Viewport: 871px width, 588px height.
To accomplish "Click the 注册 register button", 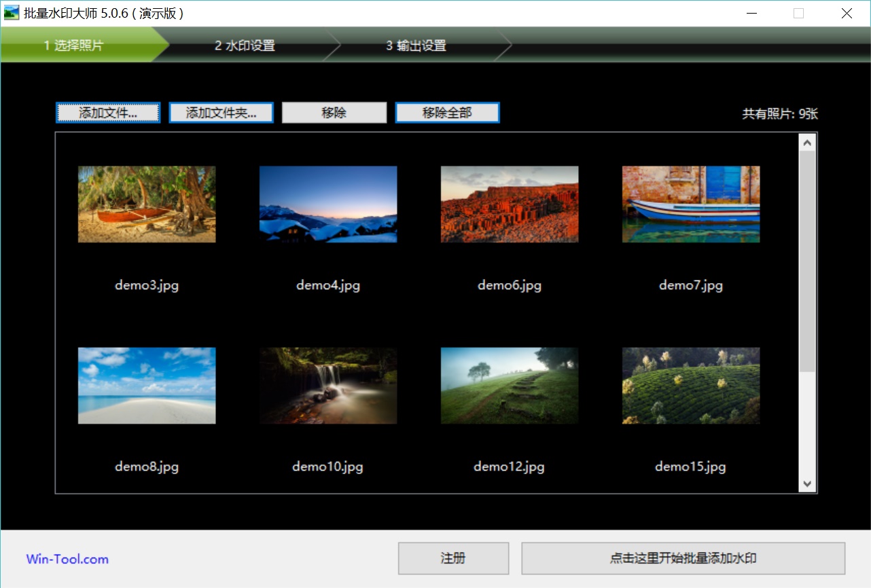I will [x=453, y=559].
